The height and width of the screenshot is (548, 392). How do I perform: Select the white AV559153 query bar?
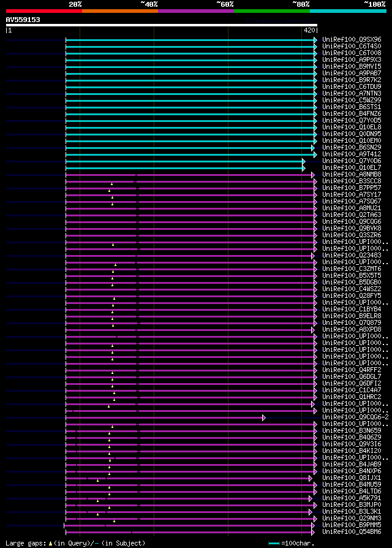[x=162, y=25]
